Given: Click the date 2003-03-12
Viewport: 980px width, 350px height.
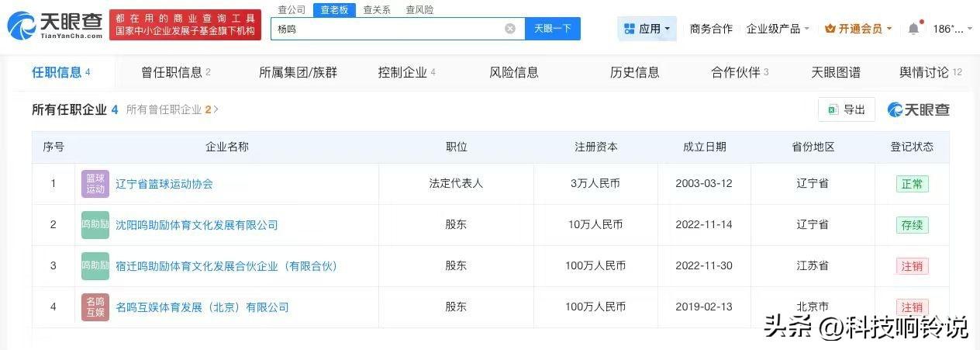Looking at the screenshot, I should point(704,184).
